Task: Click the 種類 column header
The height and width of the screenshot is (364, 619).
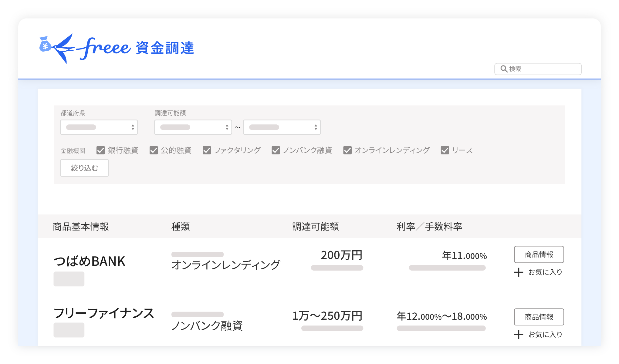Action: tap(181, 227)
